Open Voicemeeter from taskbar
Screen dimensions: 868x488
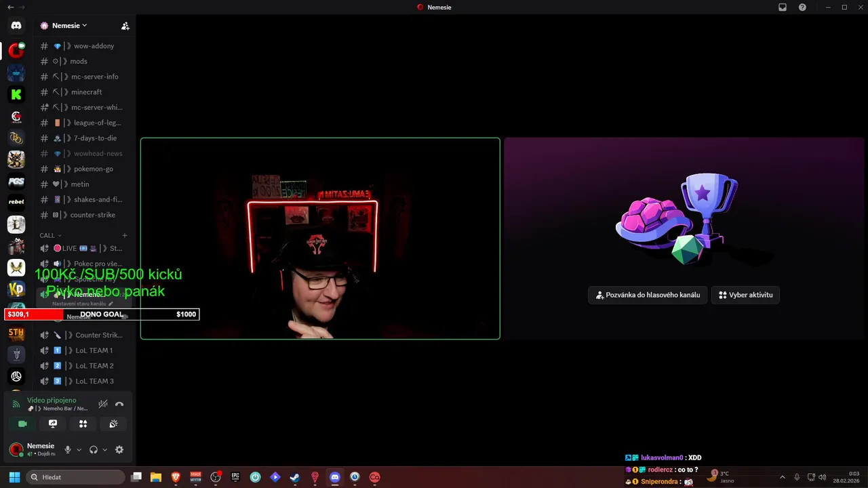click(196, 477)
